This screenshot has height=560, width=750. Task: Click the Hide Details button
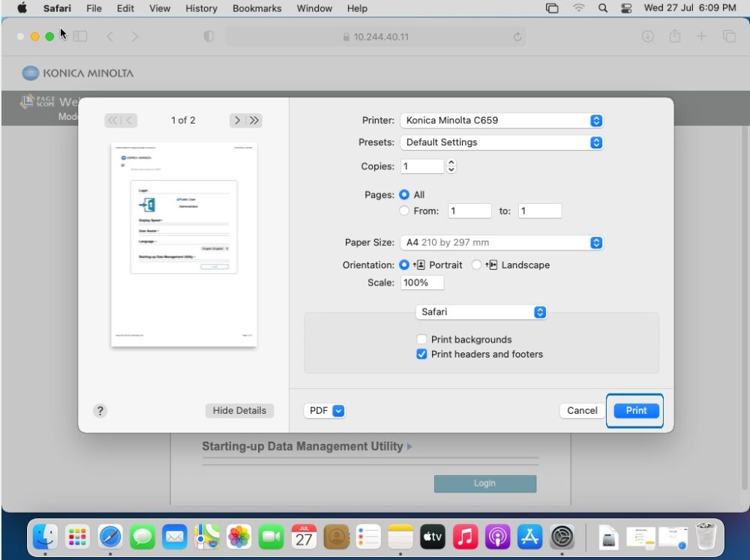(239, 410)
